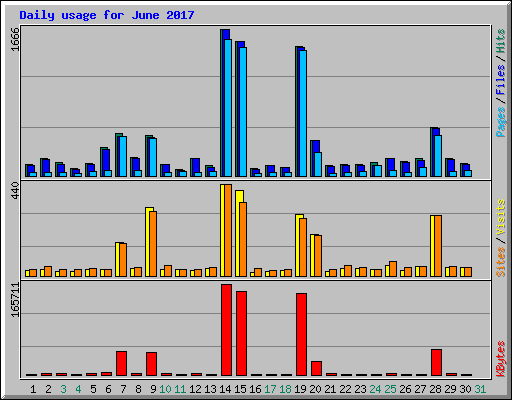Click the 'Visits' legend label
This screenshot has height=400, width=512.
pos(500,217)
